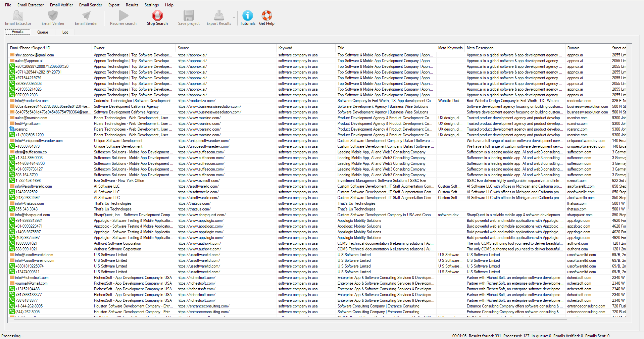Open the Help menu

coord(169,5)
